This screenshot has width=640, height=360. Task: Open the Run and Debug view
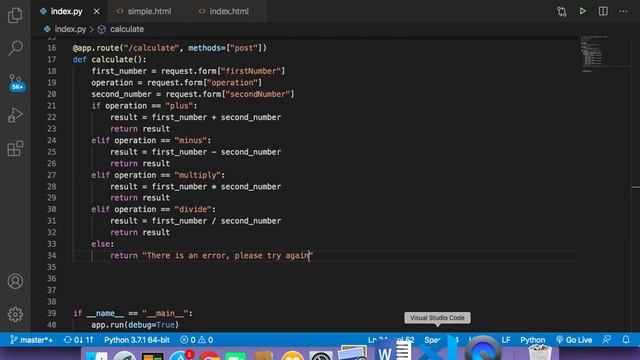15,115
